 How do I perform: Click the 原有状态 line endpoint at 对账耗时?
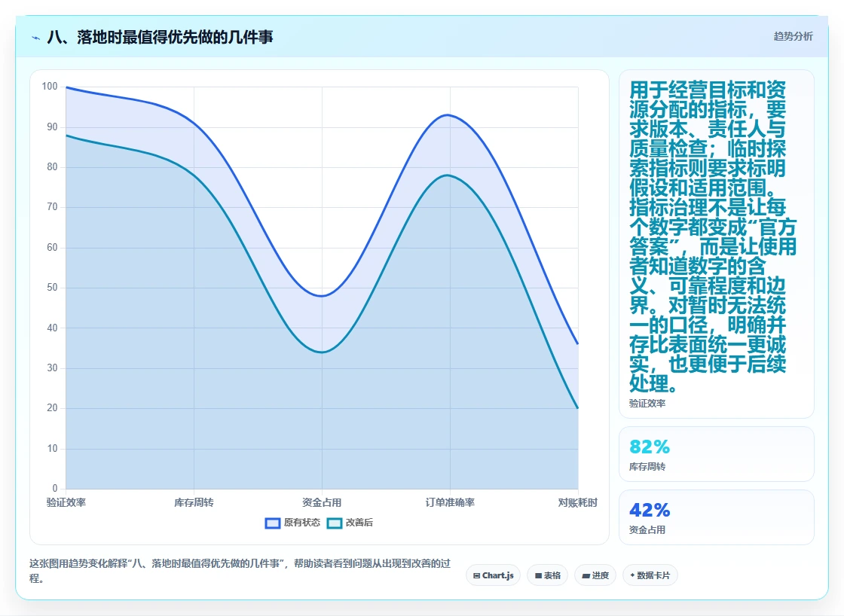click(577, 344)
